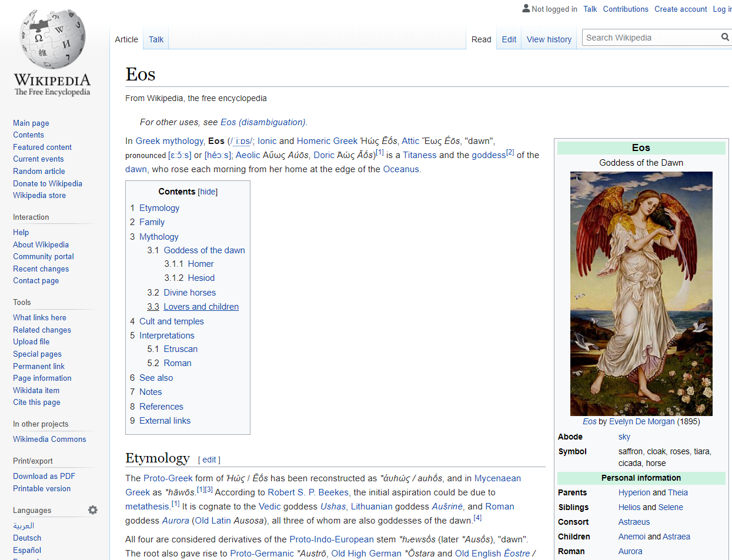Switch language to Español

pos(27,550)
